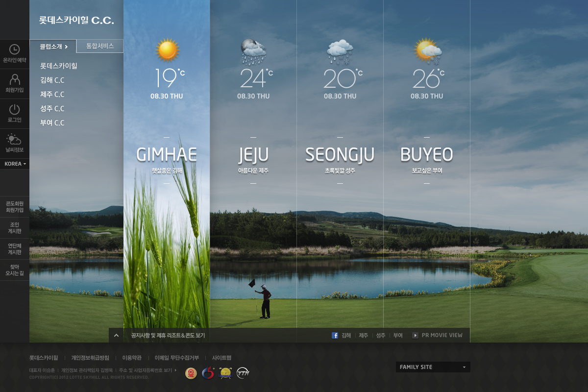Screen dimensions: 588x392
Task: Click 부여 Facebook link in bottom bar
Action: (x=398, y=336)
